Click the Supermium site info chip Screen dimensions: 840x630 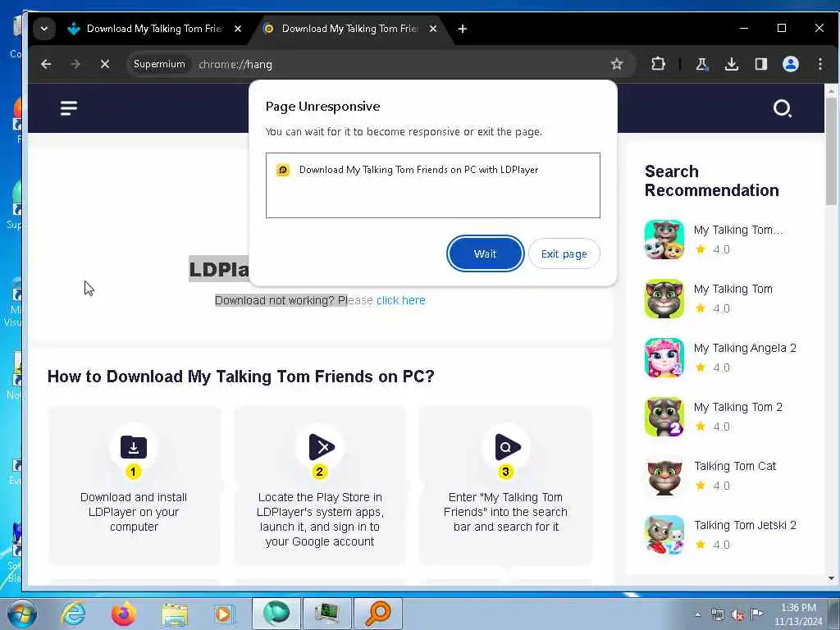pyautogui.click(x=159, y=64)
